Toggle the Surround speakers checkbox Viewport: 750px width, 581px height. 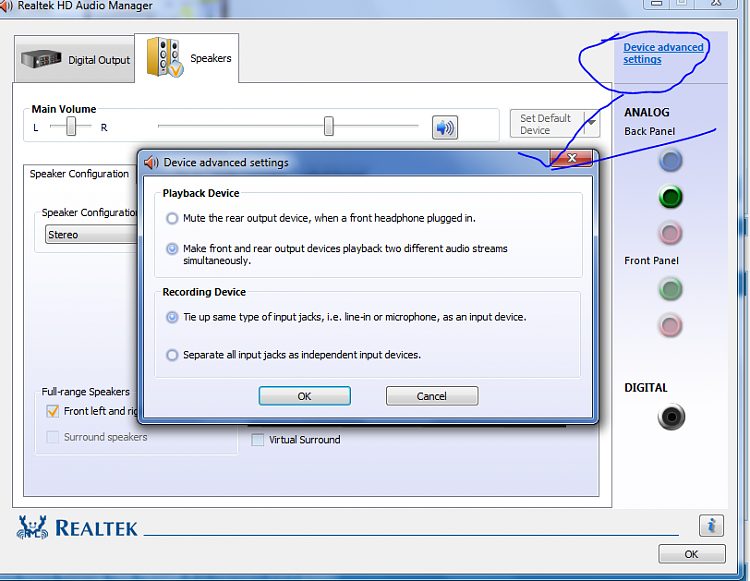(x=53, y=437)
